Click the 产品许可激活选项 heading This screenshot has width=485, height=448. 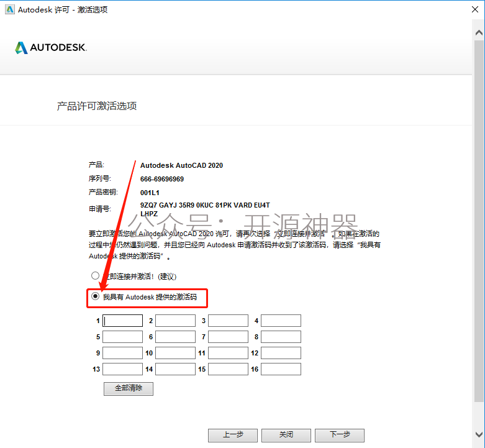[x=97, y=106]
